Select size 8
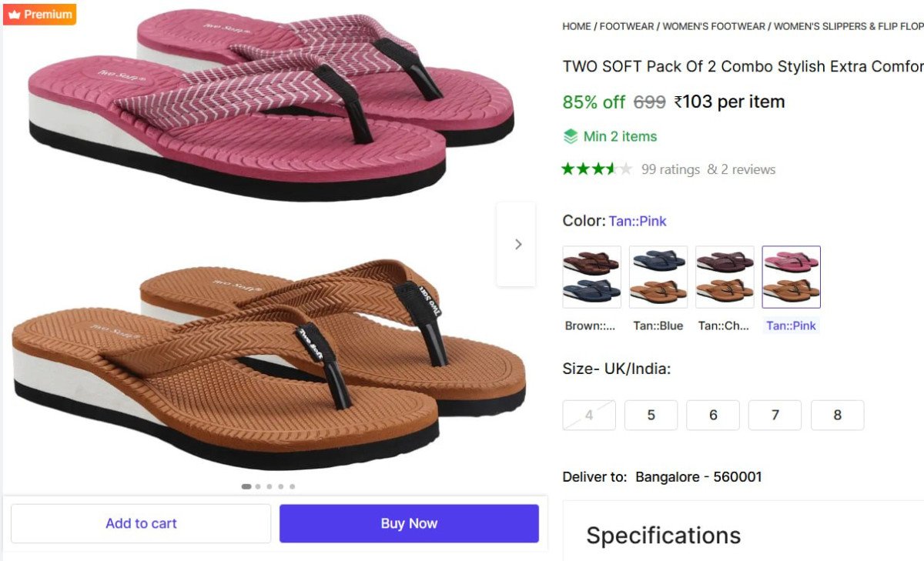The height and width of the screenshot is (561, 924). click(x=837, y=416)
